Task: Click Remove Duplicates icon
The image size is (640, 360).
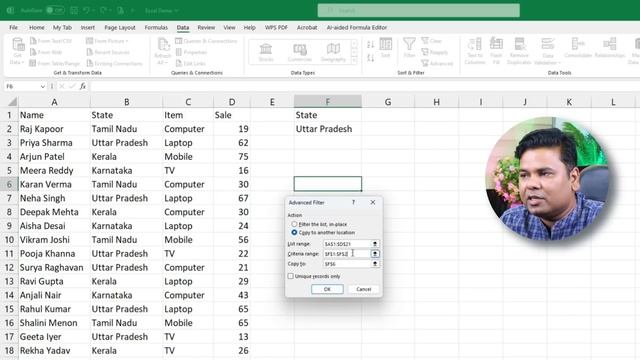Action: pos(519,51)
